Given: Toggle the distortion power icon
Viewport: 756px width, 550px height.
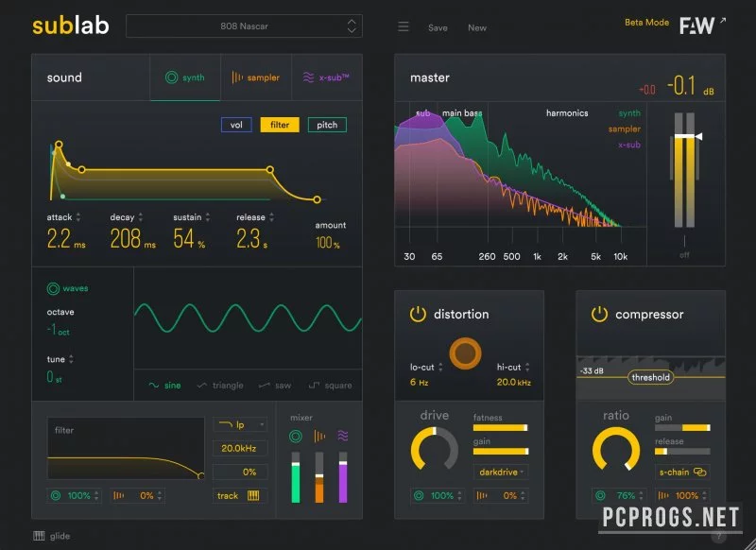Looking at the screenshot, I should 418,314.
